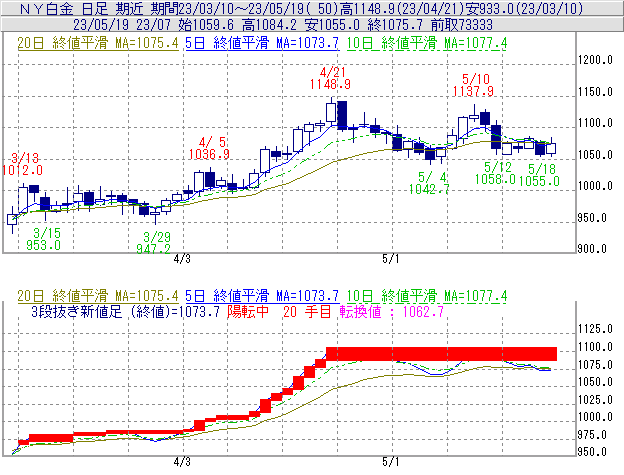The height and width of the screenshot is (475, 624).
Task: Click the 5/1 date label under upper chart
Action: [390, 259]
